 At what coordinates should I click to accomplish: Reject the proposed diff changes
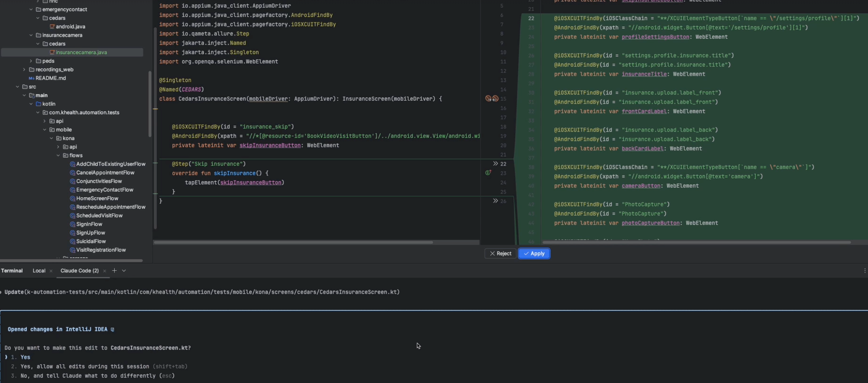point(500,253)
